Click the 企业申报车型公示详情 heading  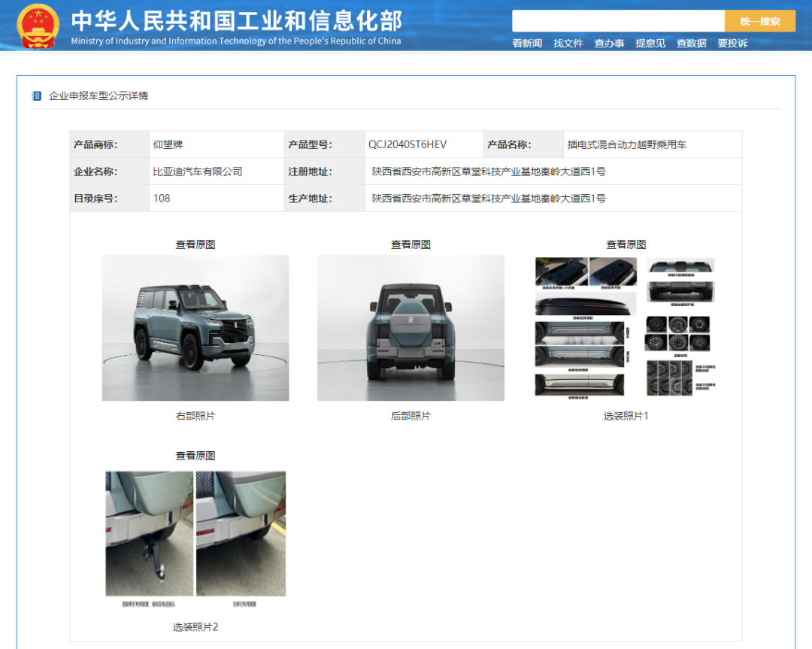coord(98,96)
